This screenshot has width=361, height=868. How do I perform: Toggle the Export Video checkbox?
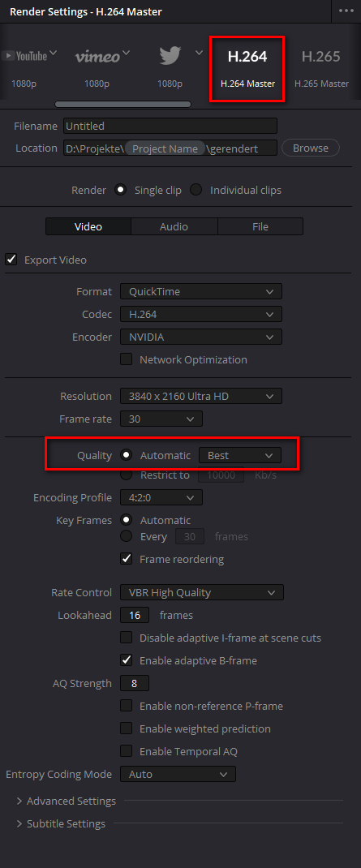11,260
